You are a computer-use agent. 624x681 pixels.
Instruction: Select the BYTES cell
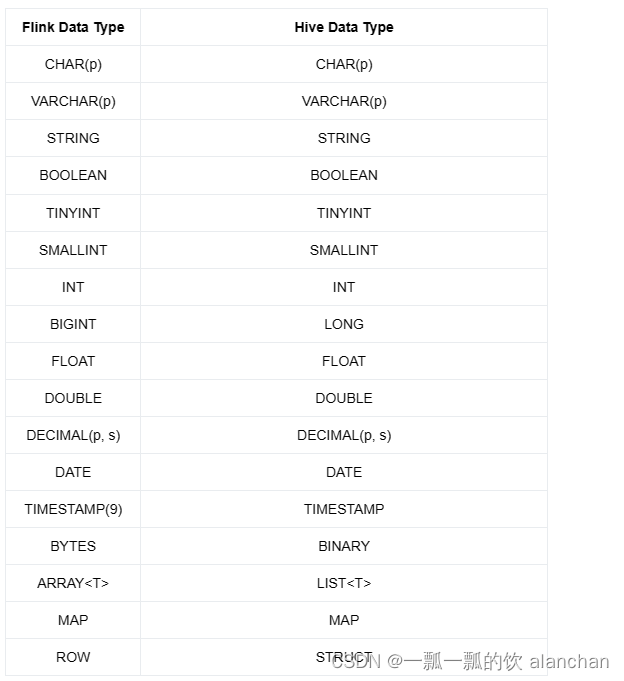point(73,546)
